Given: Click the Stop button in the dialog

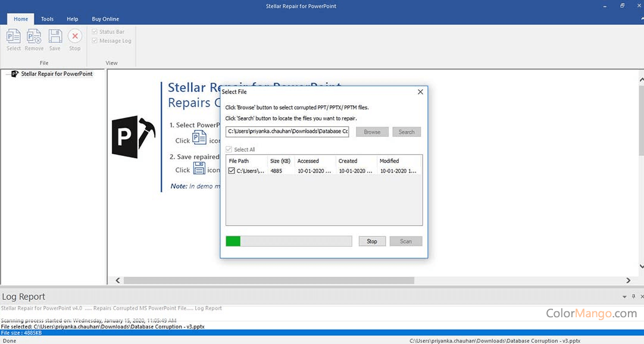Looking at the screenshot, I should click(372, 241).
